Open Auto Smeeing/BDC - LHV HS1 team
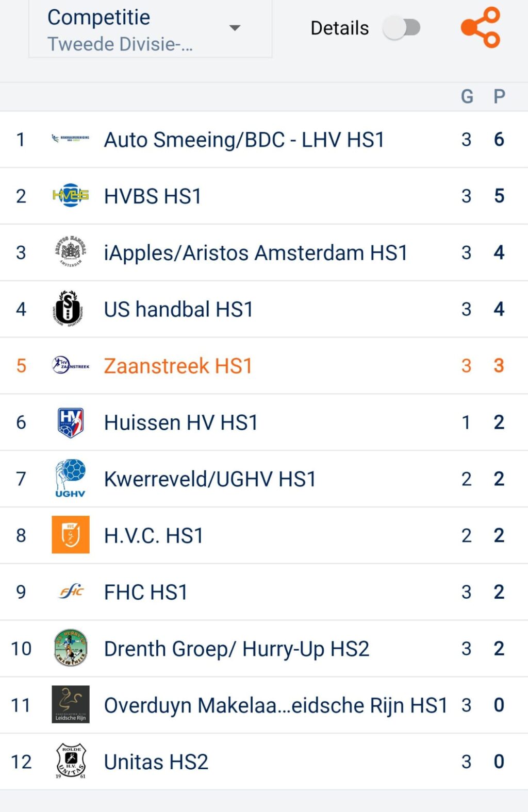This screenshot has width=528, height=812. click(244, 140)
